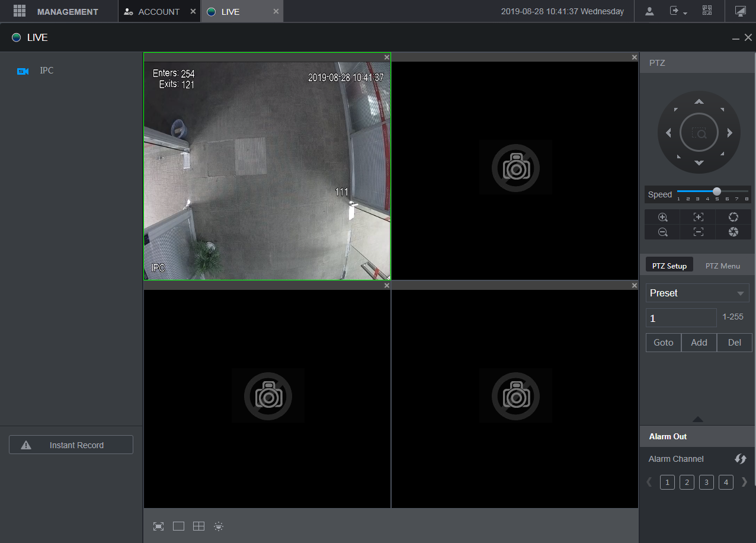The height and width of the screenshot is (543, 756).
Task: Move PTZ camera diagonally down-right
Action: pos(722,155)
